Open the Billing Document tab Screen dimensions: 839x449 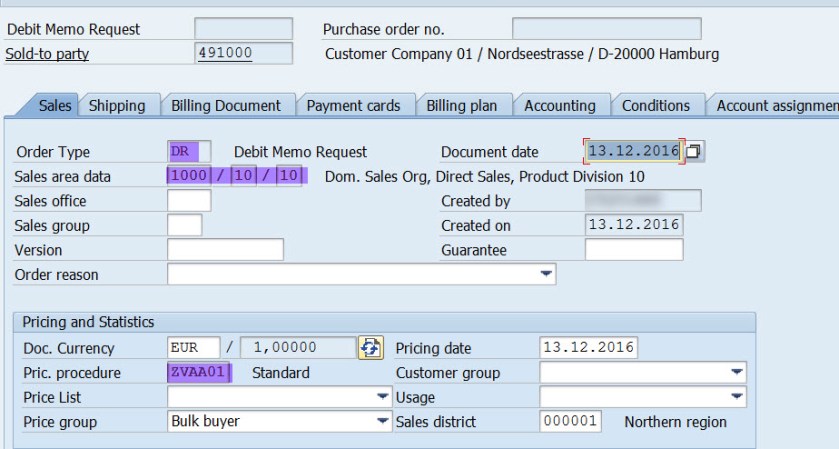(x=226, y=106)
